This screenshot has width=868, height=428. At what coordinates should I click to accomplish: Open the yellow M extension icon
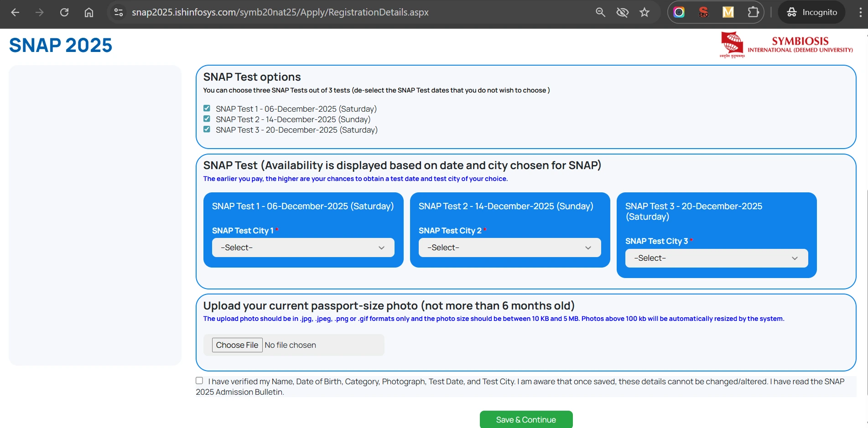pos(728,12)
